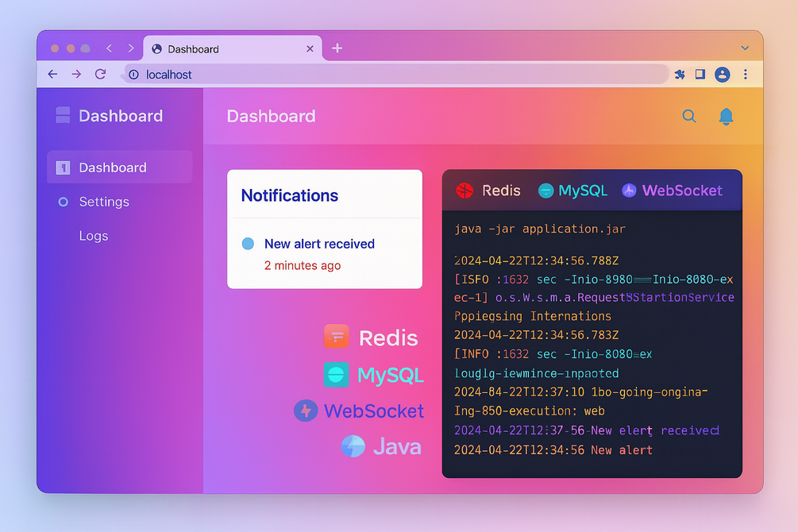Open notifications with the bell icon
The image size is (798, 532).
click(726, 117)
